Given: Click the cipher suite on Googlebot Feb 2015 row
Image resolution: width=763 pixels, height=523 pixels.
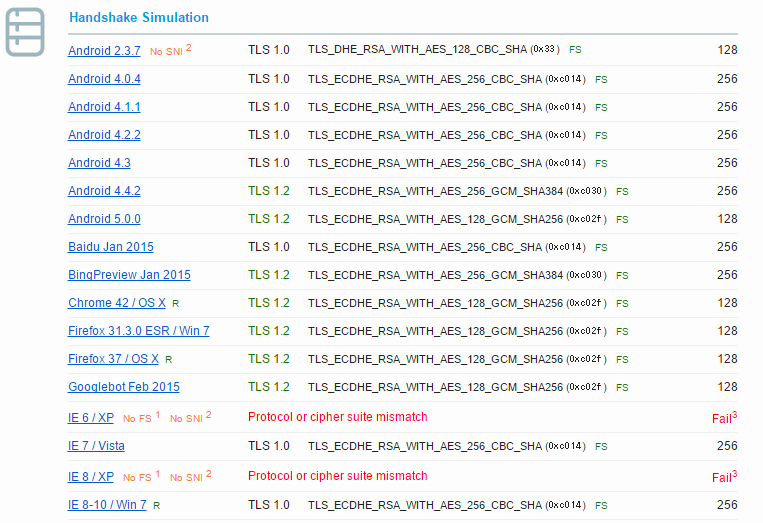Looking at the screenshot, I should (457, 387).
